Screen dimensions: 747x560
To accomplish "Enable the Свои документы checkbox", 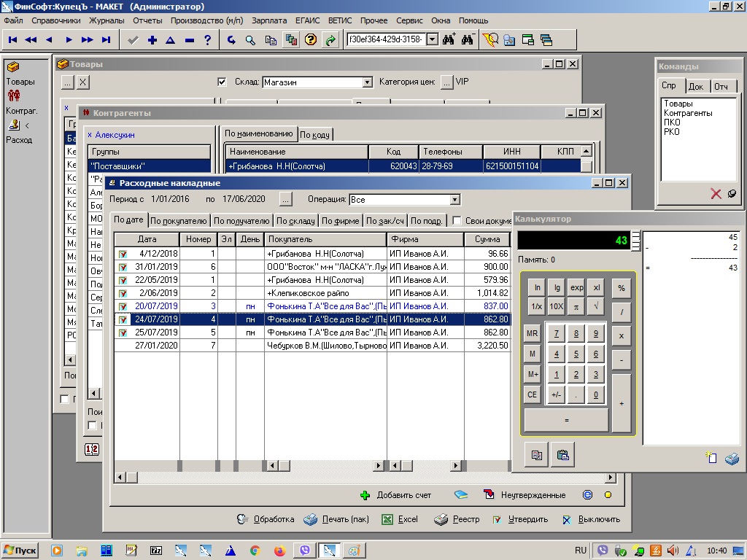I will (457, 221).
